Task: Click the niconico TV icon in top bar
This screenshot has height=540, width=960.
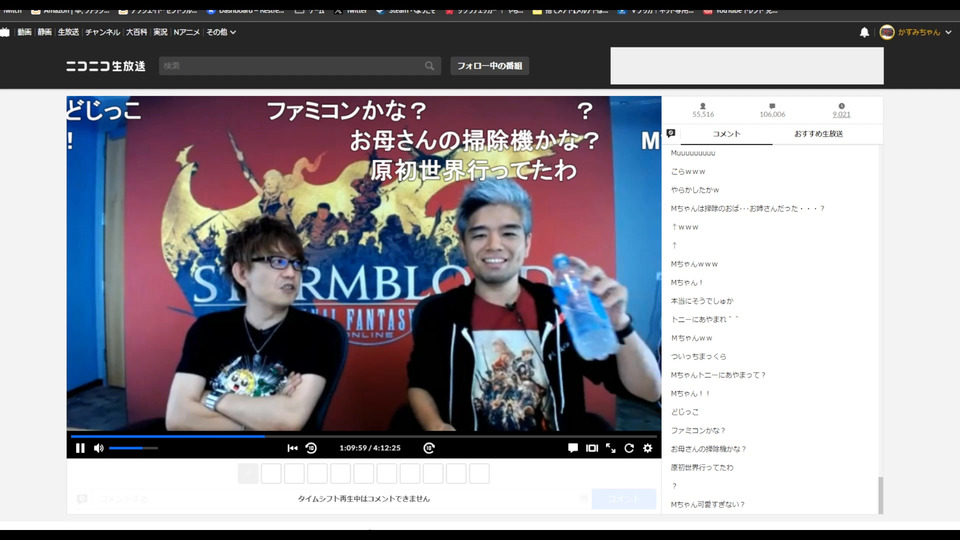Action: click(5, 32)
